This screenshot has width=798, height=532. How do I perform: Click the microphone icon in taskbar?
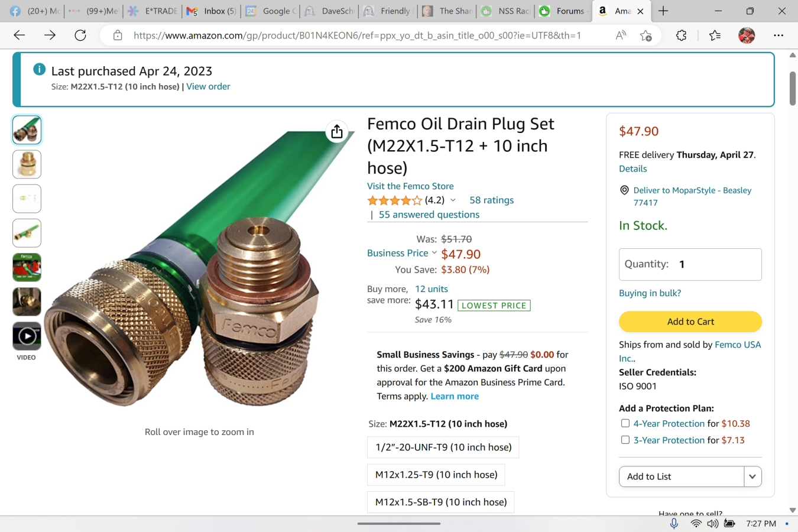[x=674, y=524]
